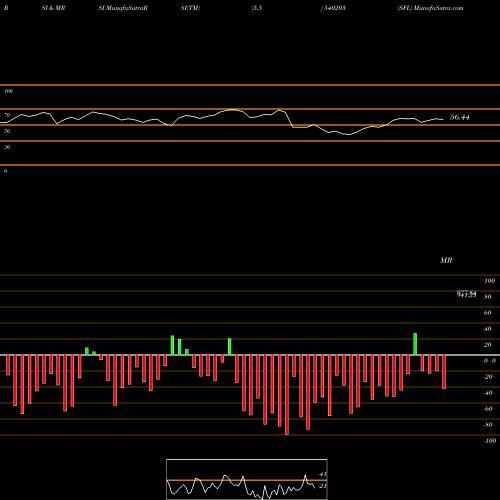Viewport: 500px width, 500px height.
Task: Click the '540203' code in the header
Action: [334, 8]
